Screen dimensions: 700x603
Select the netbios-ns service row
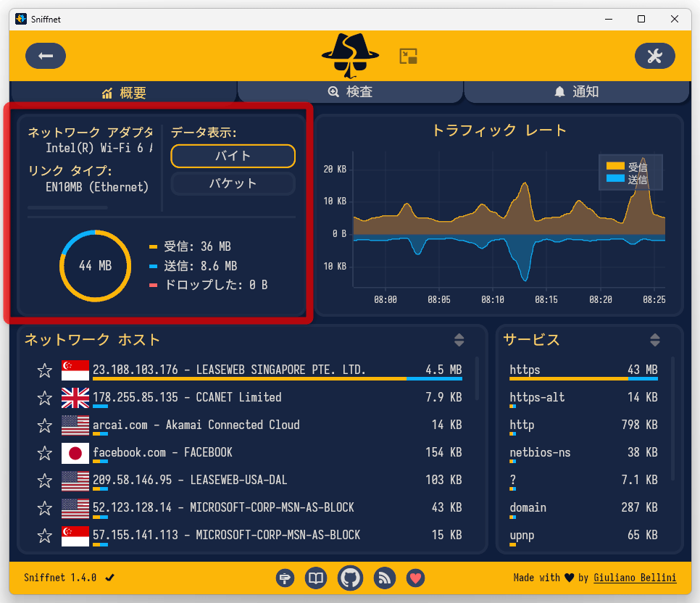(583, 453)
